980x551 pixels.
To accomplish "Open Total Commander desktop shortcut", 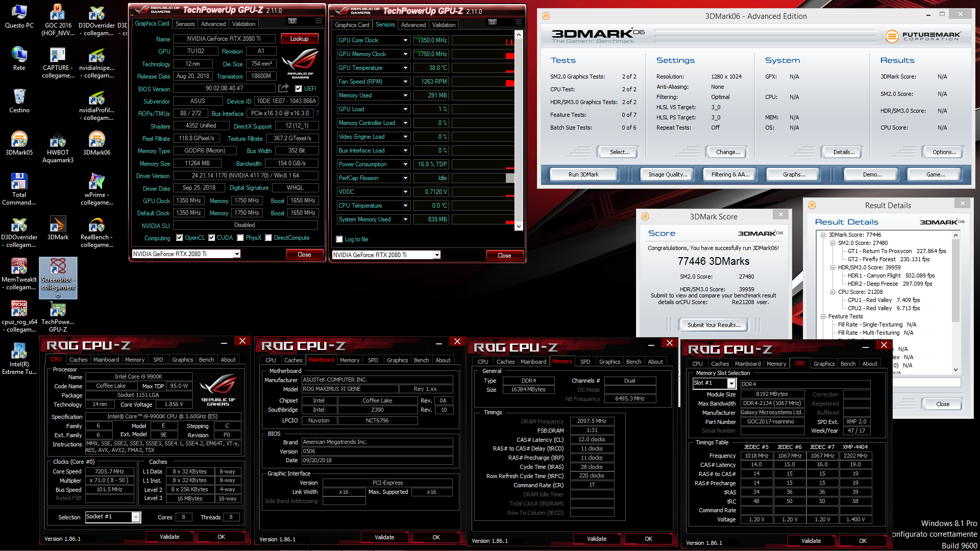I will 19,189.
